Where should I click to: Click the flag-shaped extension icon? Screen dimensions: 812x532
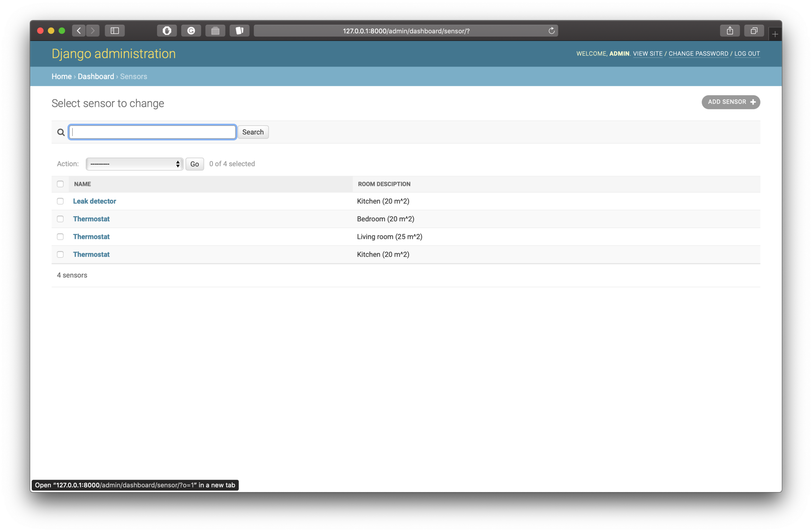239,30
